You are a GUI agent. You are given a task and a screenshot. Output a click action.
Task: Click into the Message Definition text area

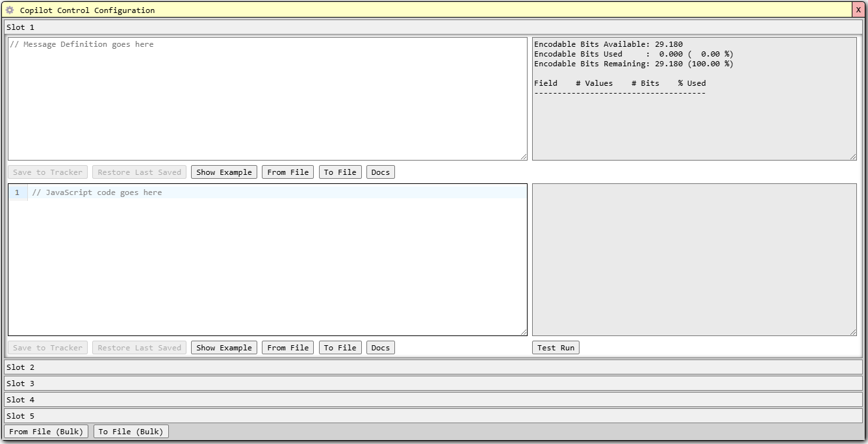(x=267, y=98)
